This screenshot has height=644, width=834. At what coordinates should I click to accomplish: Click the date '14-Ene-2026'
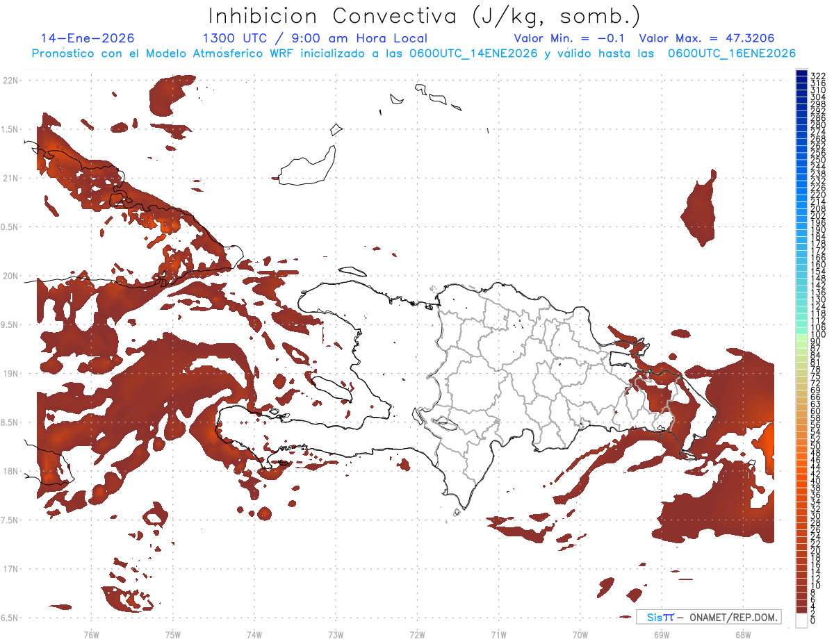(x=88, y=38)
